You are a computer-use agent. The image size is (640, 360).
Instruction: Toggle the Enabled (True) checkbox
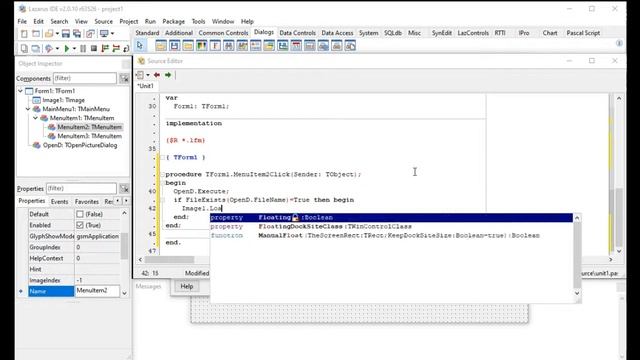pyautogui.click(x=80, y=225)
